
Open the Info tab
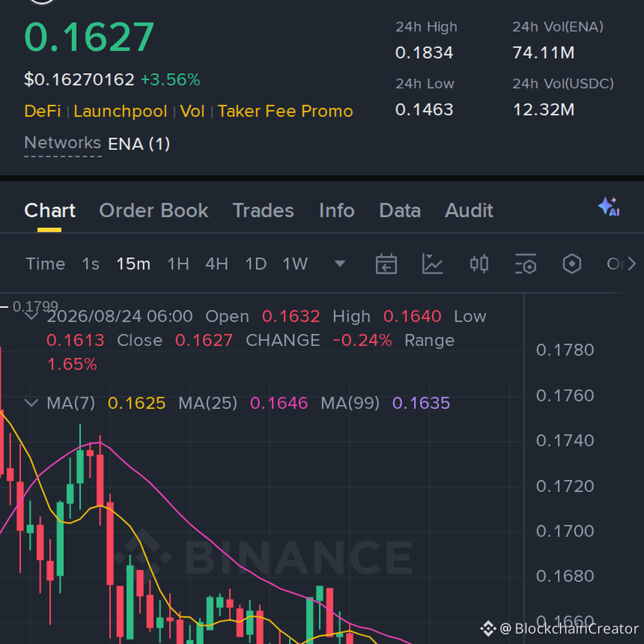pyautogui.click(x=337, y=210)
